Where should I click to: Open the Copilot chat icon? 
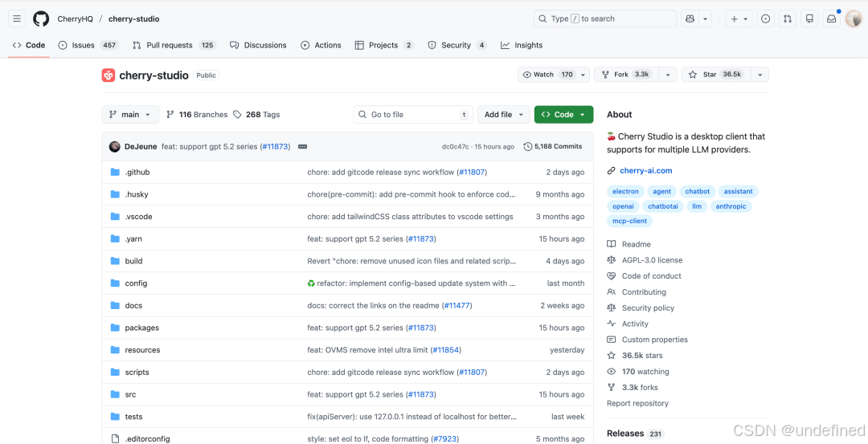[690, 18]
